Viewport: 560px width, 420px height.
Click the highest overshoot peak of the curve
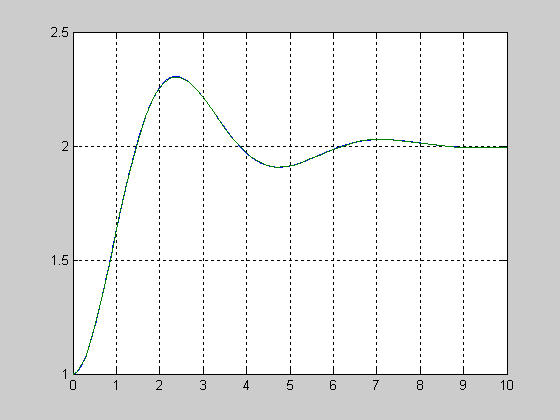(175, 77)
